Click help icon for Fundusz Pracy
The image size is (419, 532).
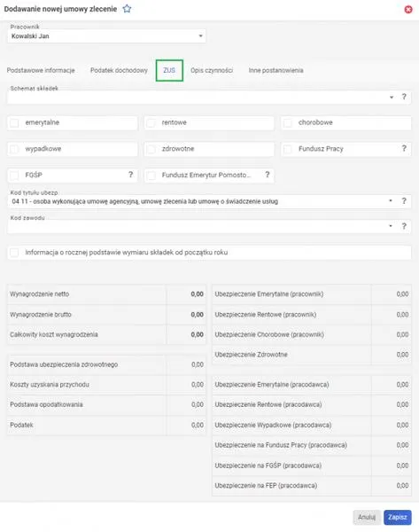coord(404,149)
